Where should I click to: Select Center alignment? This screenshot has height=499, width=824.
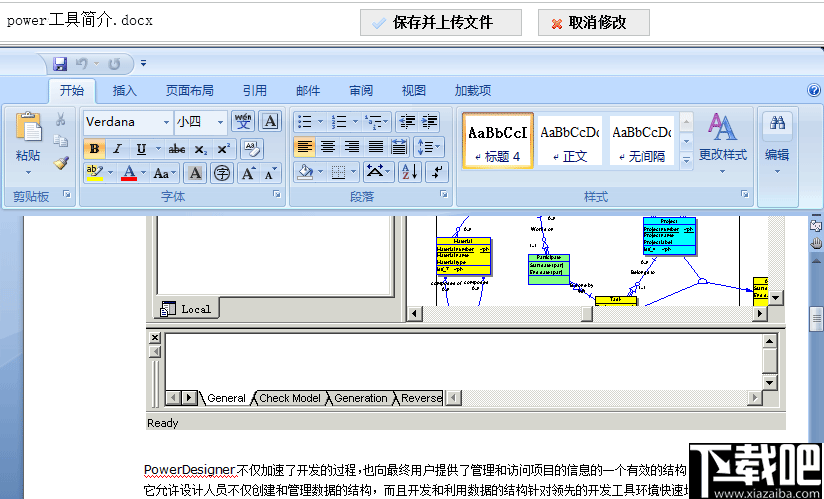328,147
